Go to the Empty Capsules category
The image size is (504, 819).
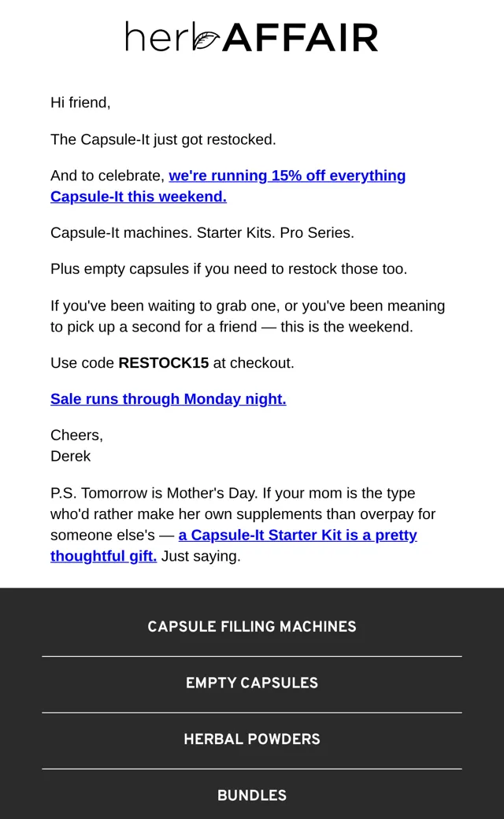tap(252, 684)
